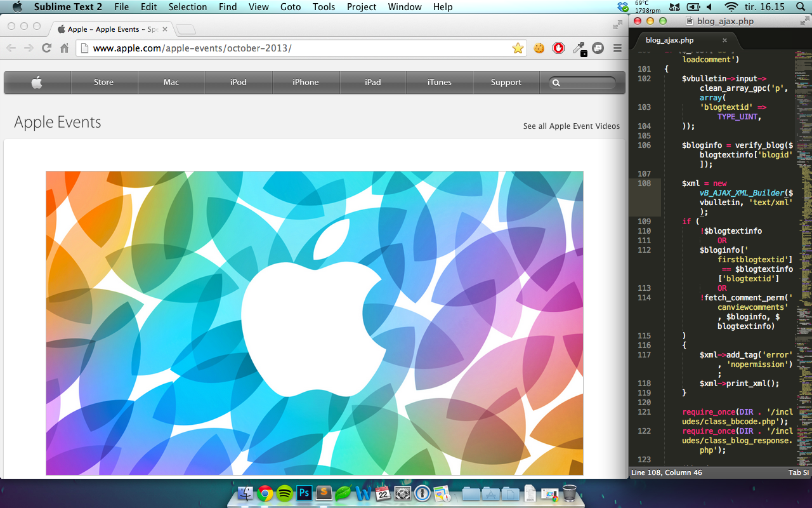This screenshot has width=812, height=508.
Task: Click See all Apple Event Videos link
Action: point(572,126)
